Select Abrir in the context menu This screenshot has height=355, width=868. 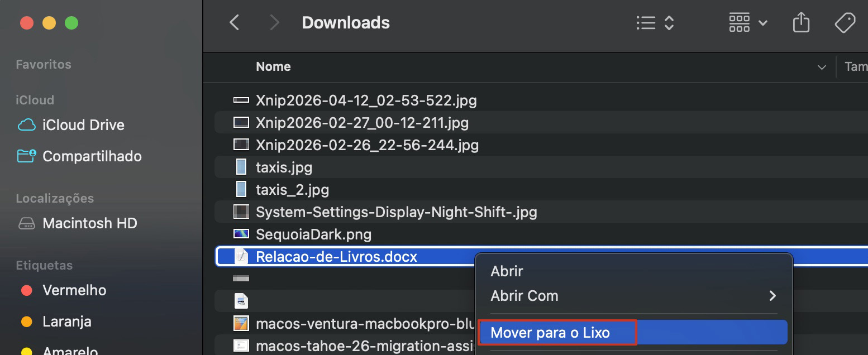click(507, 271)
